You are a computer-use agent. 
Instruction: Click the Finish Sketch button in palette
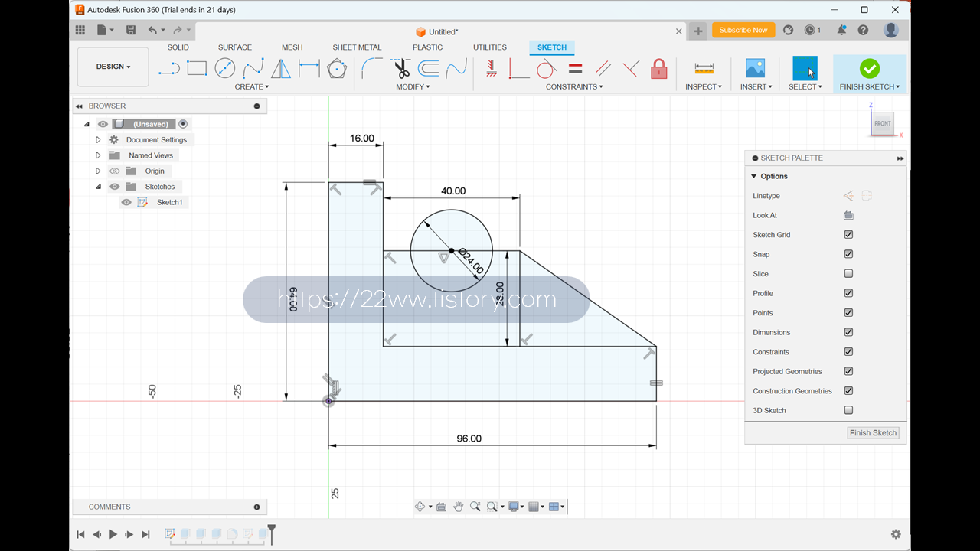[x=874, y=433]
